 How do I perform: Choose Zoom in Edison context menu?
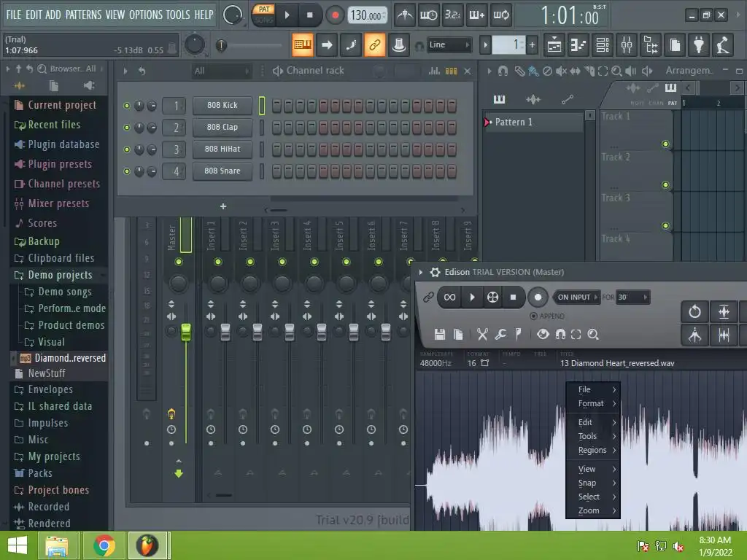click(x=592, y=510)
